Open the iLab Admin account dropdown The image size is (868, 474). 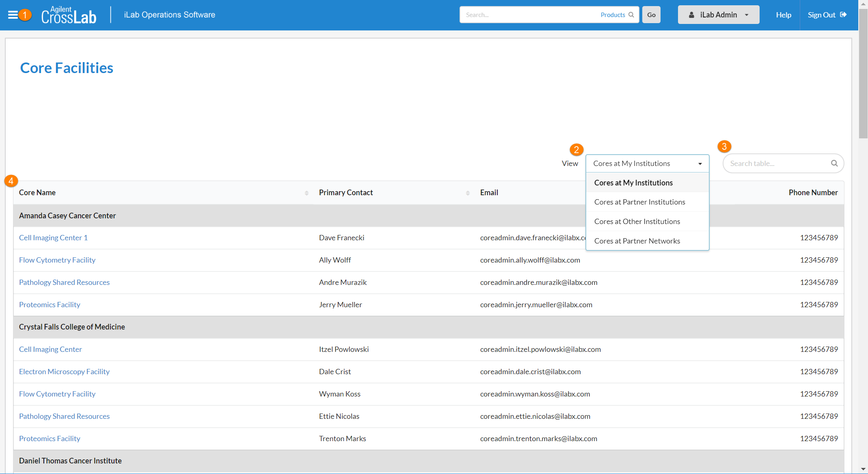point(718,15)
